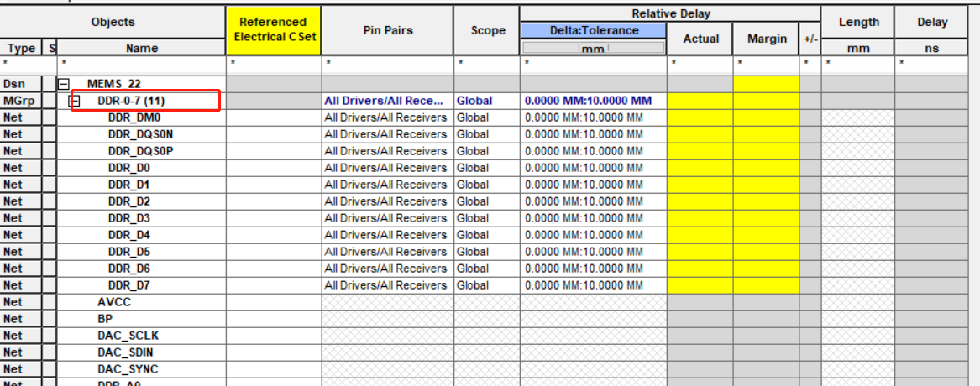
Task: Click Delta:Tolerance cell for DDR_D6
Action: tap(594, 269)
